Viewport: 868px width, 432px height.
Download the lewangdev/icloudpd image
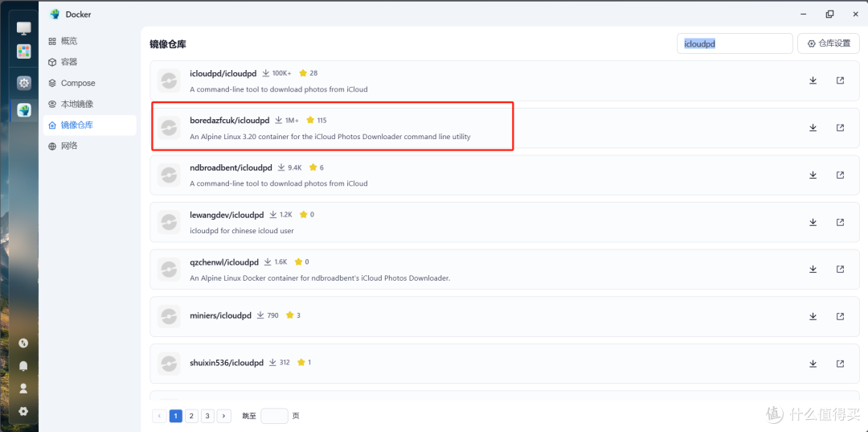click(x=813, y=221)
